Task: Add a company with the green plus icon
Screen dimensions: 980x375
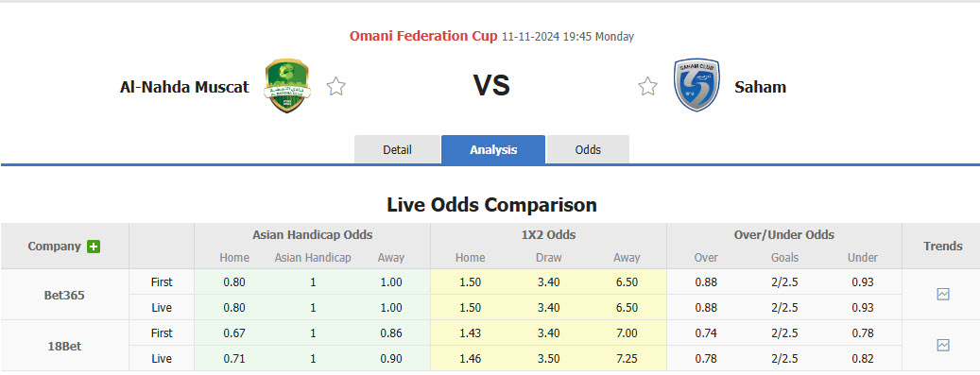Action: (94, 247)
